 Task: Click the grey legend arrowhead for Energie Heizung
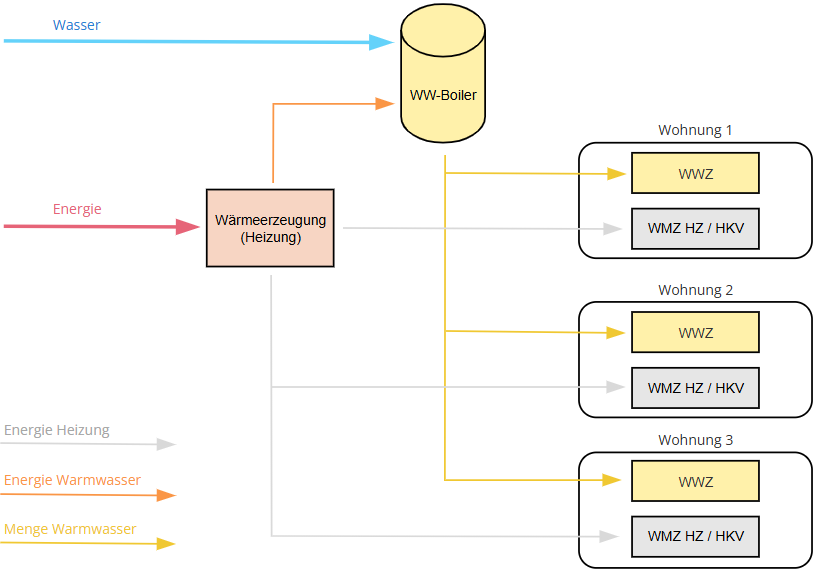pyautogui.click(x=166, y=444)
